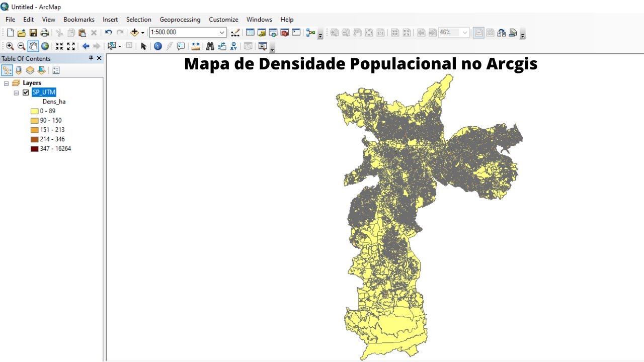Close the Table Of Contents panel
644x362 pixels.
(x=99, y=58)
